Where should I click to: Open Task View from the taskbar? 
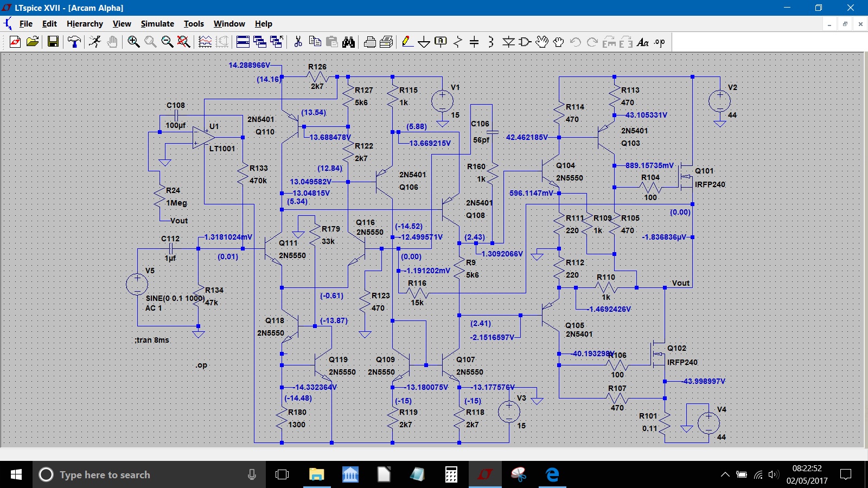(282, 474)
